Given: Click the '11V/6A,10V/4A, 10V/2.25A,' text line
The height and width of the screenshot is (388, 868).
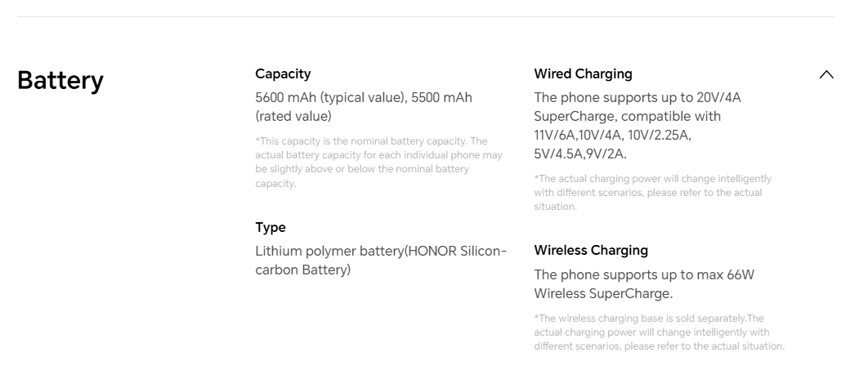Looking at the screenshot, I should click(x=613, y=135).
